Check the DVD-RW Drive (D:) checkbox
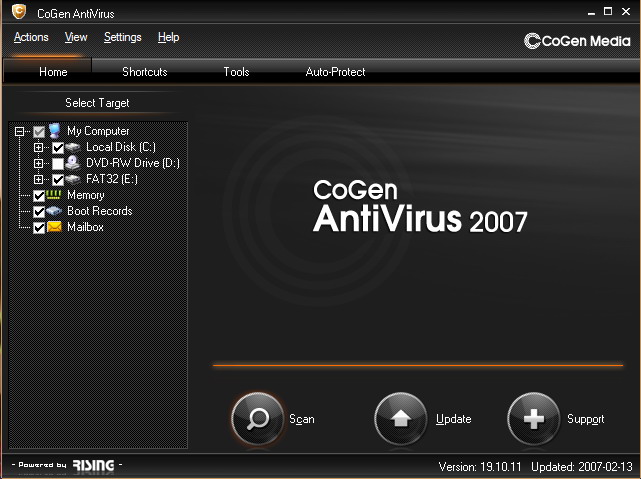Screen dimensions: 641x479 click(x=58, y=163)
